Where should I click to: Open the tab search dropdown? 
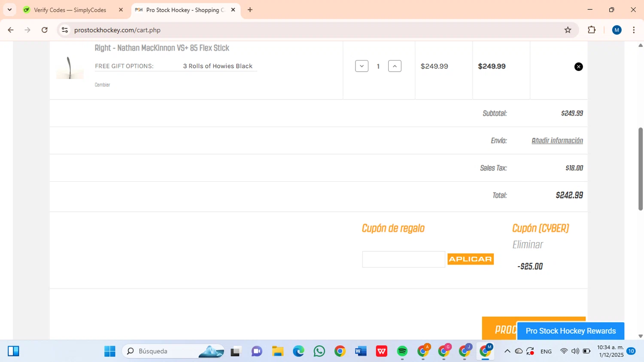click(x=9, y=9)
